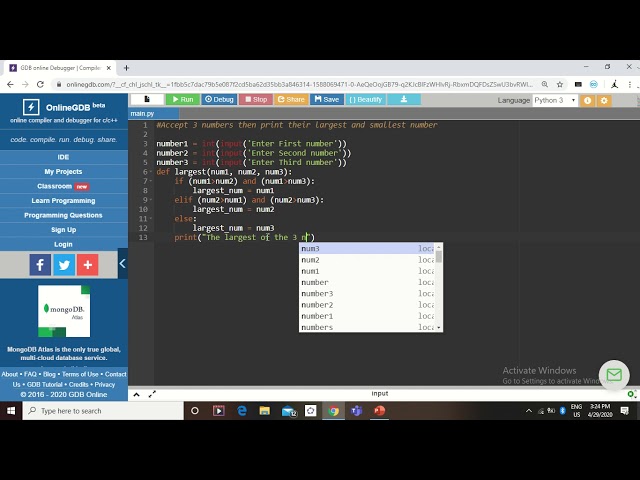Expand the input panel to fullscreen

pyautogui.click(x=152, y=394)
